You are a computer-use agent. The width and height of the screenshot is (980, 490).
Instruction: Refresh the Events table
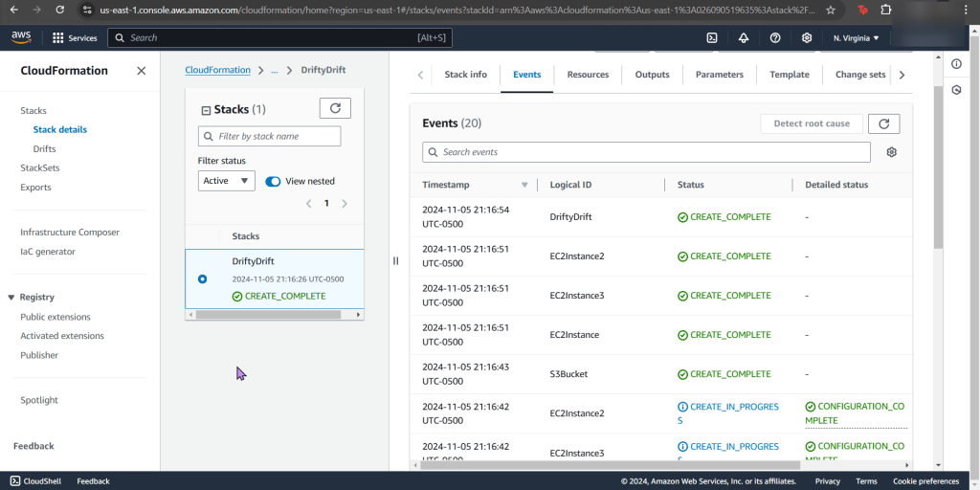pos(883,123)
